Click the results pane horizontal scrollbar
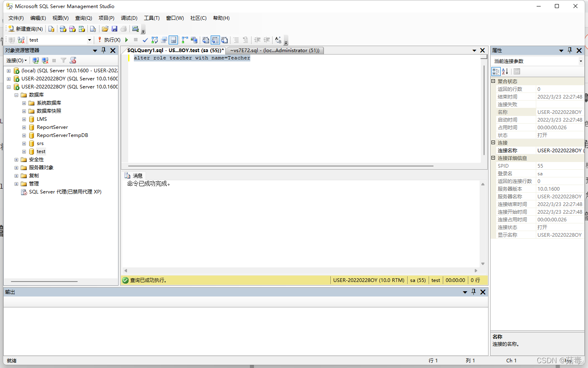 pyautogui.click(x=301, y=271)
